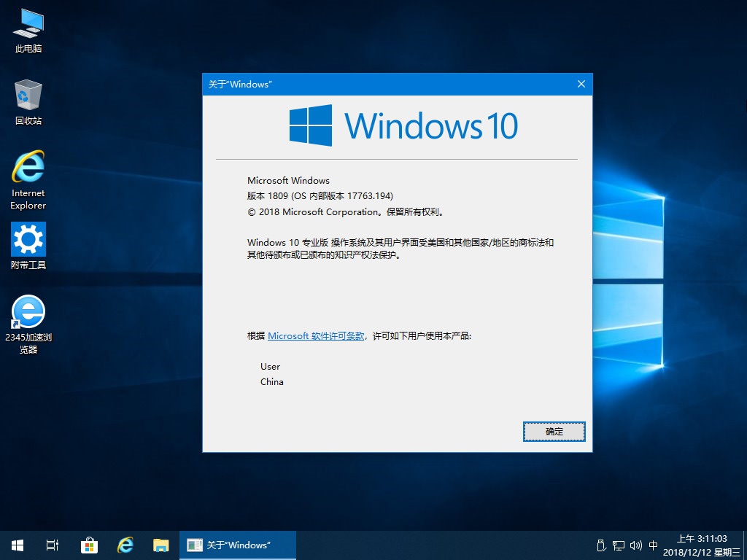The height and width of the screenshot is (560, 747).
Task: Click the Show desktop sliver at taskbar end
Action: 745,545
